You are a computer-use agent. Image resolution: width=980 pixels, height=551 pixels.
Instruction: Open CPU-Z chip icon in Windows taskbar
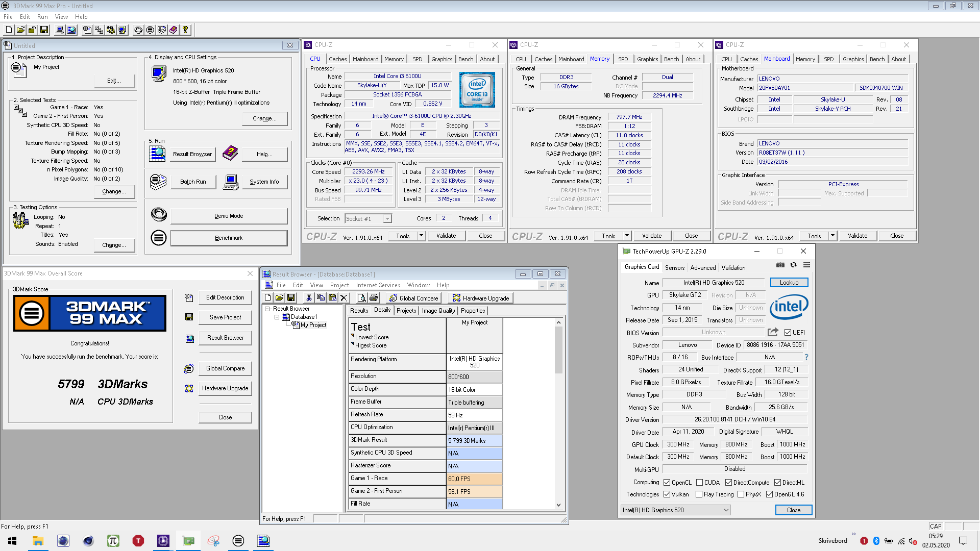[x=163, y=541]
